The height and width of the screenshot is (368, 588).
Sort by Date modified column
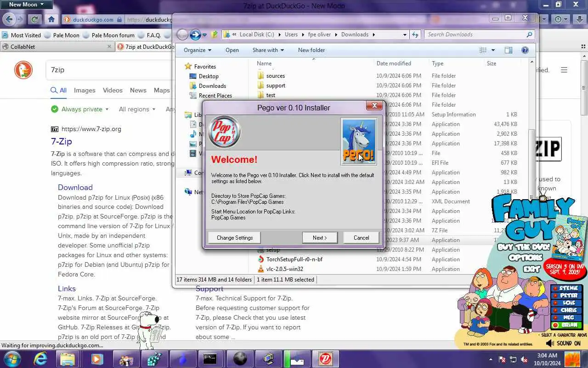(x=394, y=63)
